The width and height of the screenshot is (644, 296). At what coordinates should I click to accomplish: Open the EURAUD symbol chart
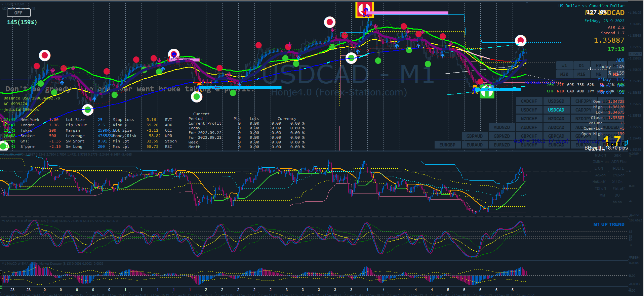pyautogui.click(x=475, y=145)
